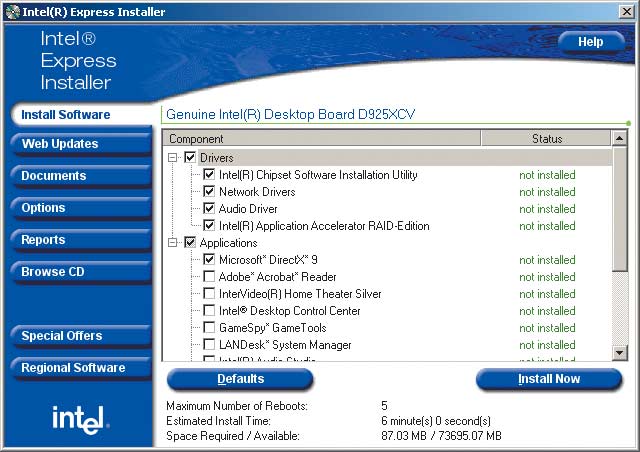Screen dimensions: 640x452
Task: Click the scrollbar down arrow
Action: click(x=620, y=352)
